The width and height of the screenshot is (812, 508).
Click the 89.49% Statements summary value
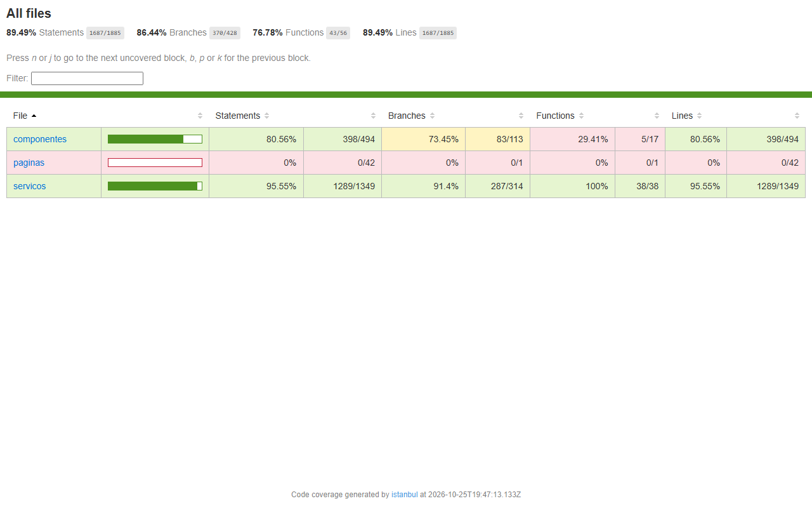(22, 32)
